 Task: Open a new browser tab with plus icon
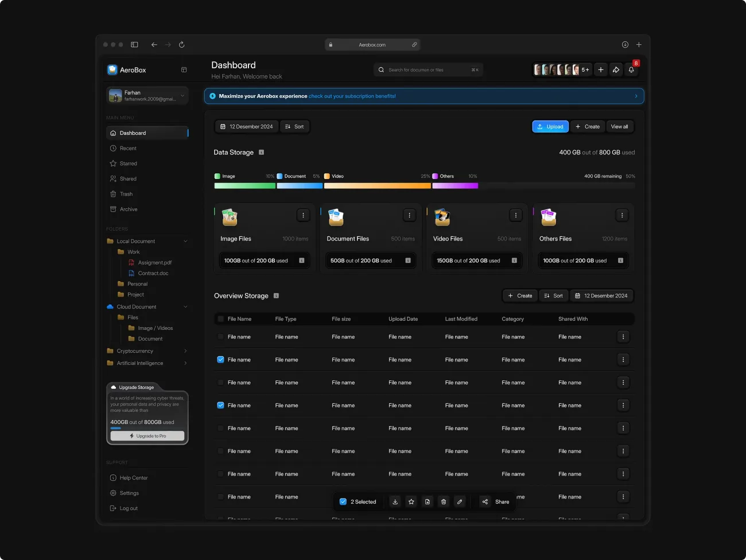point(639,45)
